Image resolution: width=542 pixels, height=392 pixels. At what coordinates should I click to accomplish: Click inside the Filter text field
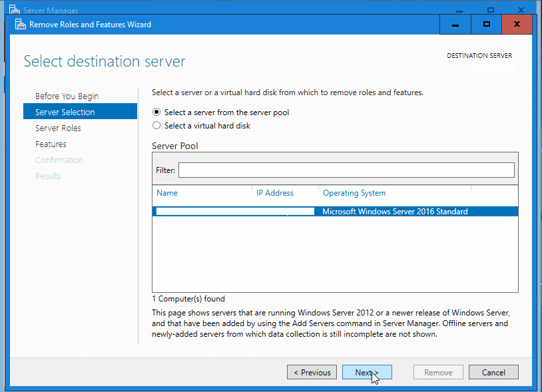click(346, 170)
